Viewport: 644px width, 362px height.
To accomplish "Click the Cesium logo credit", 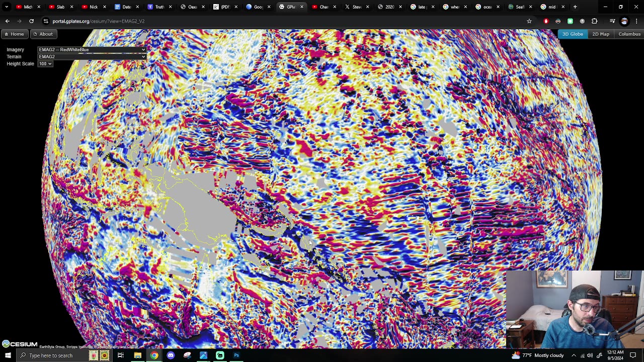I will tap(20, 344).
